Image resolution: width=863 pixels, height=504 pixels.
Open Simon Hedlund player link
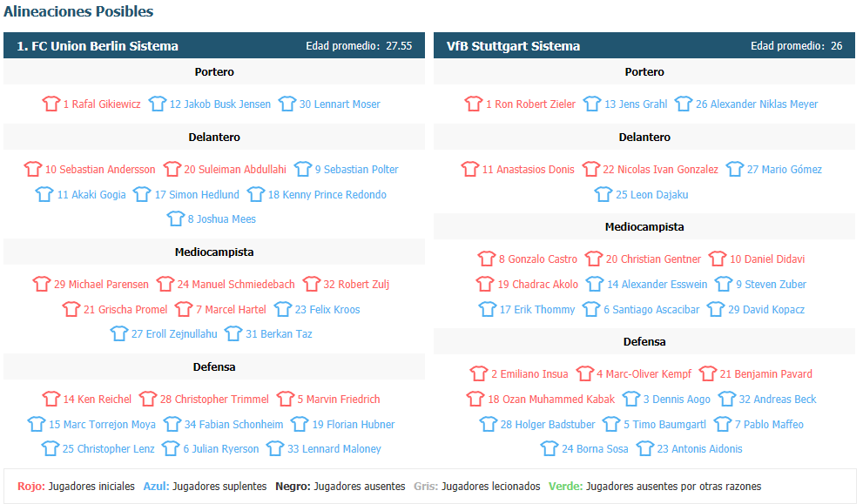click(197, 195)
